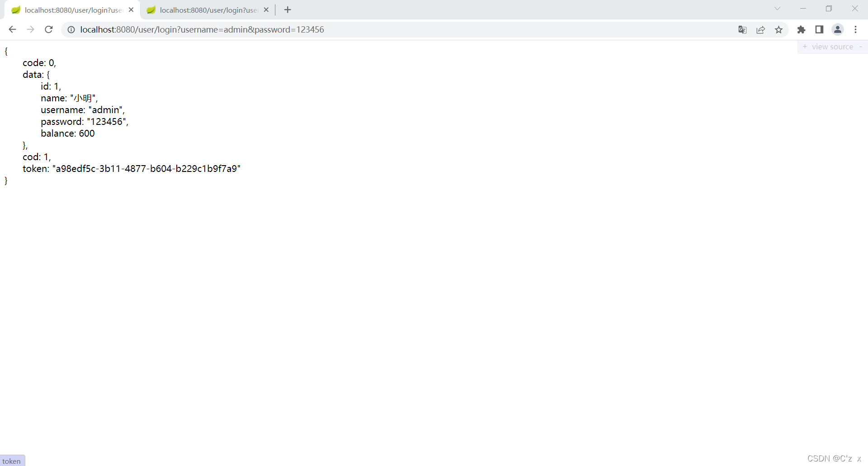868x466 pixels.
Task: Open the profile avatar menu
Action: (838, 29)
